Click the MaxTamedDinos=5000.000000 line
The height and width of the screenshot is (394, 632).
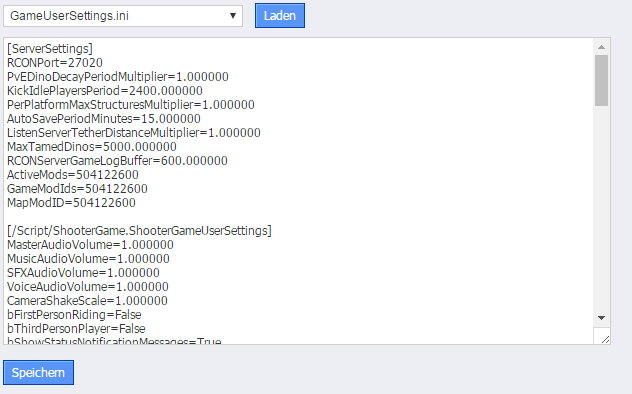click(x=92, y=147)
